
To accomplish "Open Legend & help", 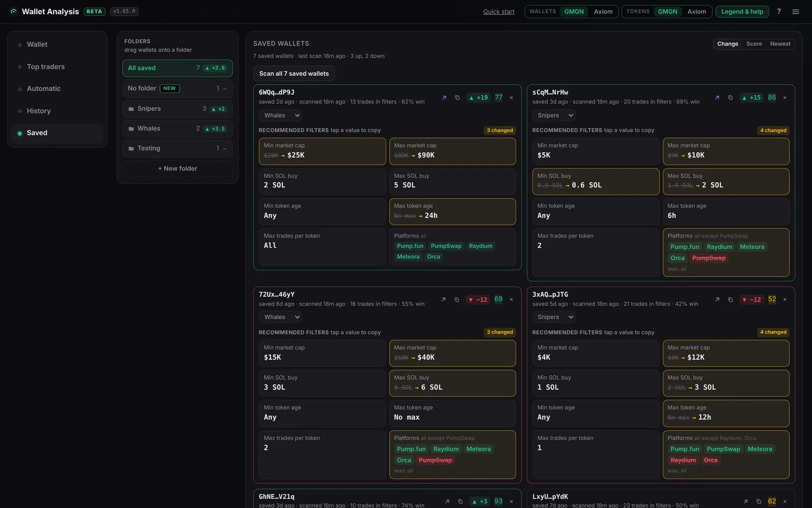I will [x=742, y=12].
